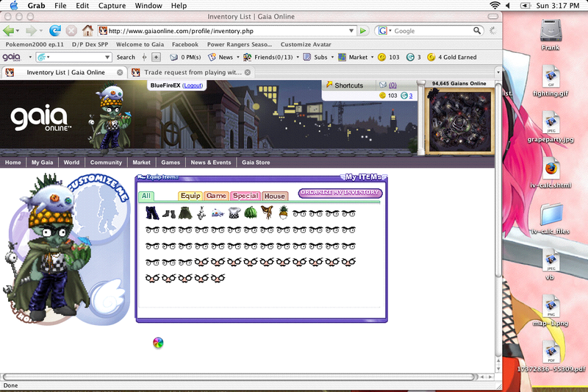
Task: Open grapeparty.jpg on the desktop
Action: pyautogui.click(x=551, y=122)
